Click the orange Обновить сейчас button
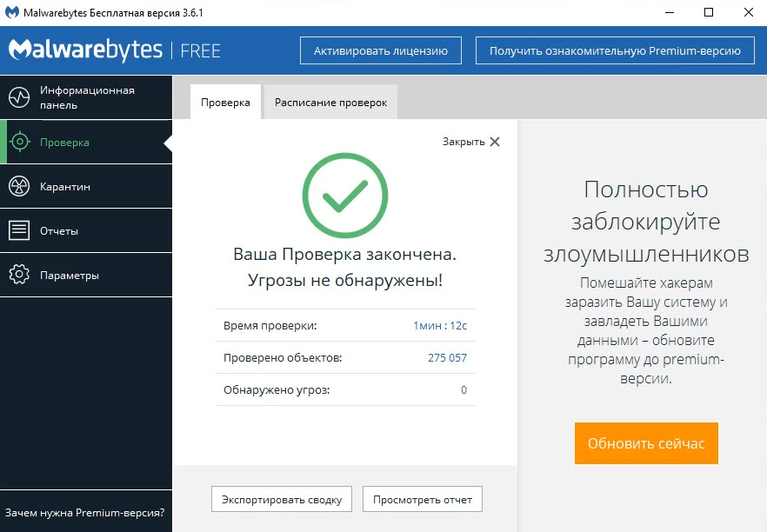The image size is (767, 532). point(646,443)
